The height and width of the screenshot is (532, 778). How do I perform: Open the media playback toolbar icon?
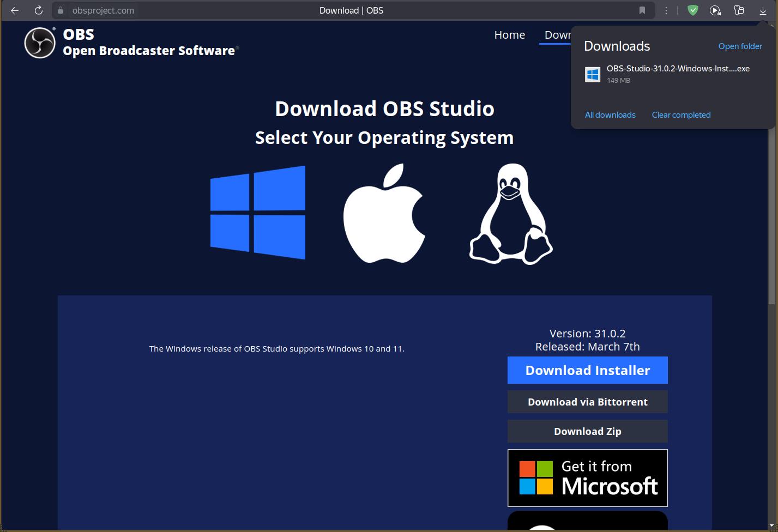click(715, 10)
